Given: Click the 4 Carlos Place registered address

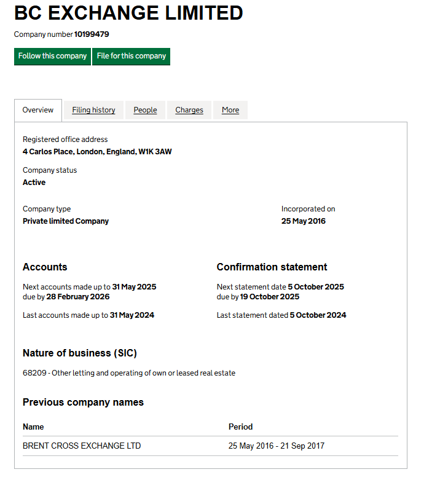Looking at the screenshot, I should coord(97,151).
